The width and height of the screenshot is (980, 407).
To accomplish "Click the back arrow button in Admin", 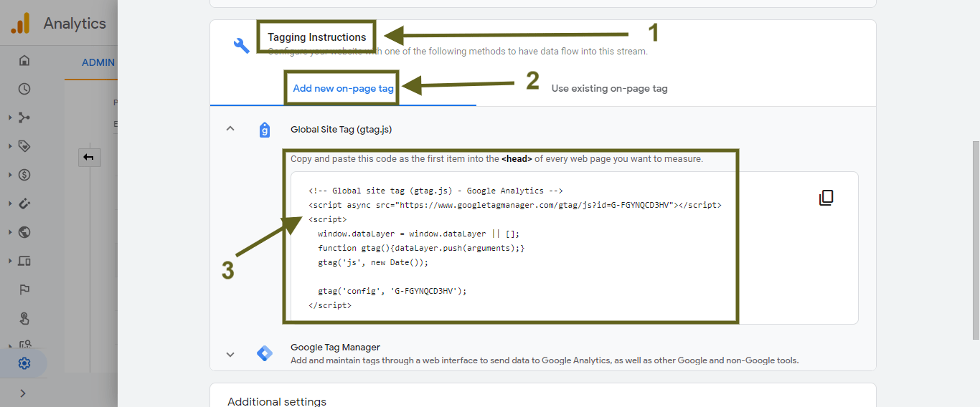I will [x=89, y=158].
